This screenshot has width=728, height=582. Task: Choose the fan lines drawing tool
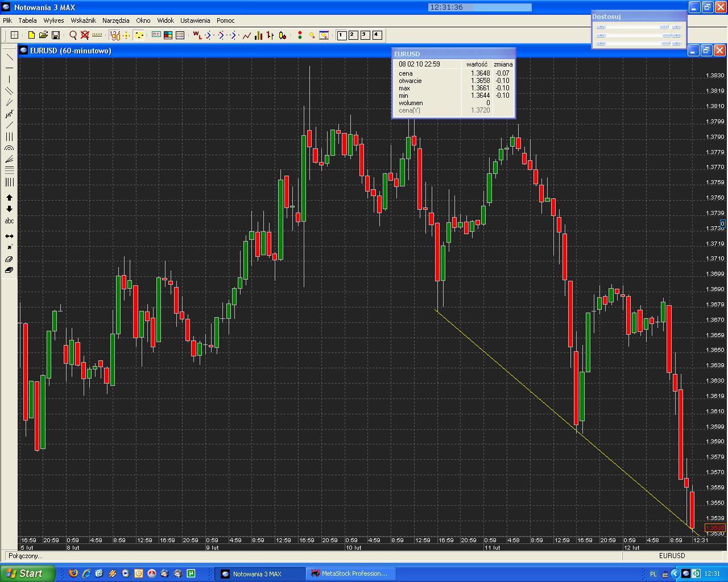click(x=9, y=159)
